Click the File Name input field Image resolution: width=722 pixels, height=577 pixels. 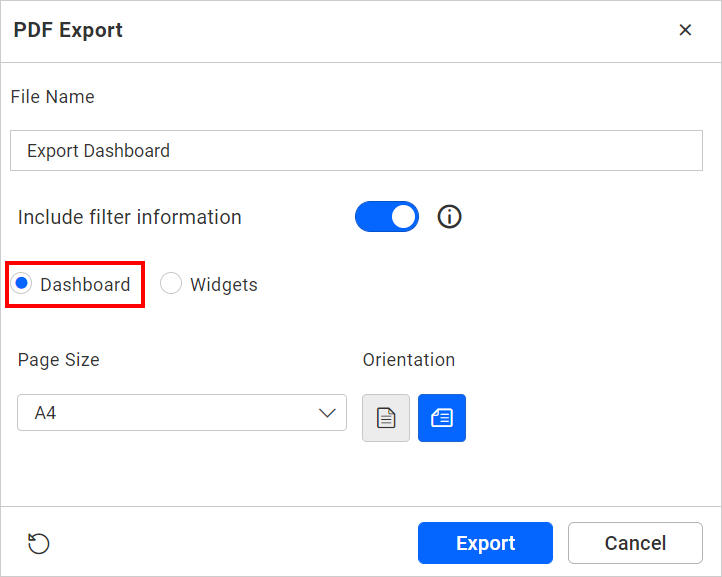(x=356, y=151)
